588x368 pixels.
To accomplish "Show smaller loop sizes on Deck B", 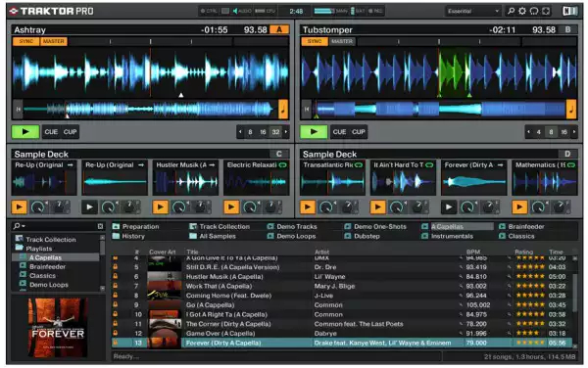I will tap(529, 132).
